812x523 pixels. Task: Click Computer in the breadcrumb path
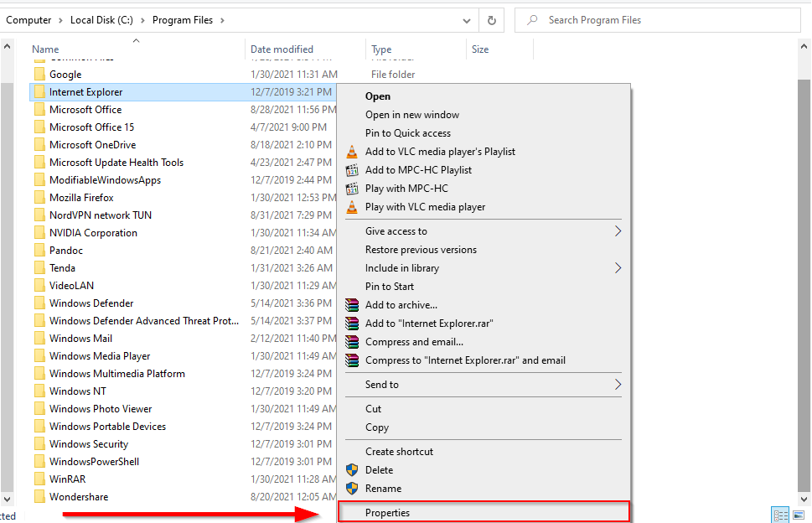click(x=28, y=20)
